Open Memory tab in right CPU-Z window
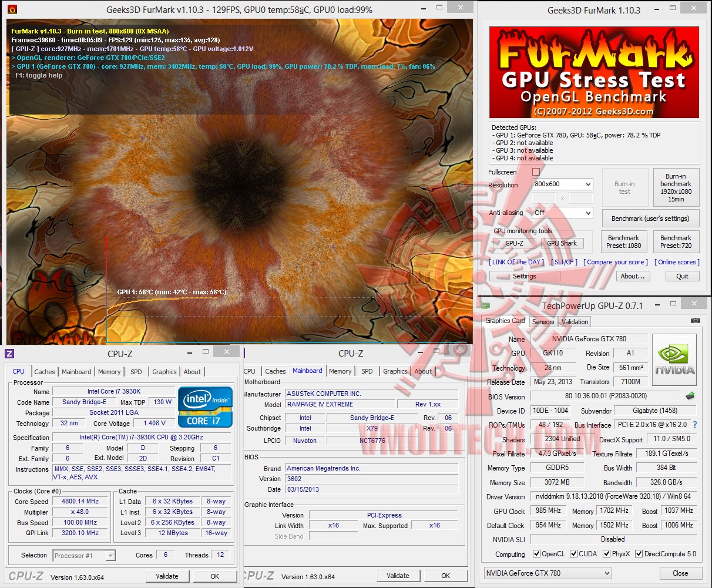 coord(340,371)
